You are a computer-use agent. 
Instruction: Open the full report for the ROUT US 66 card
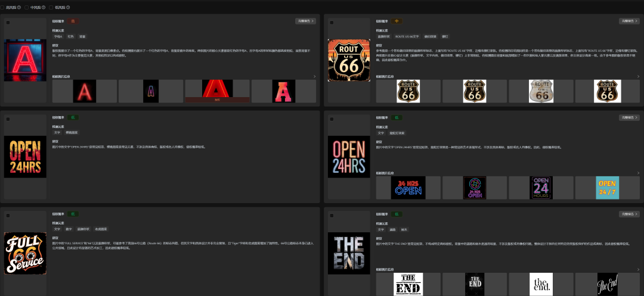click(x=629, y=21)
